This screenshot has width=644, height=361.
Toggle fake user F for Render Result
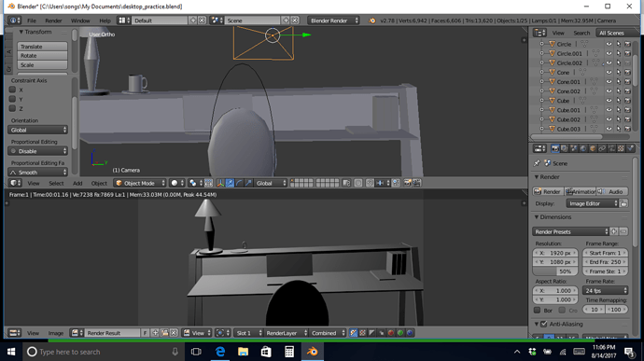[146, 333]
